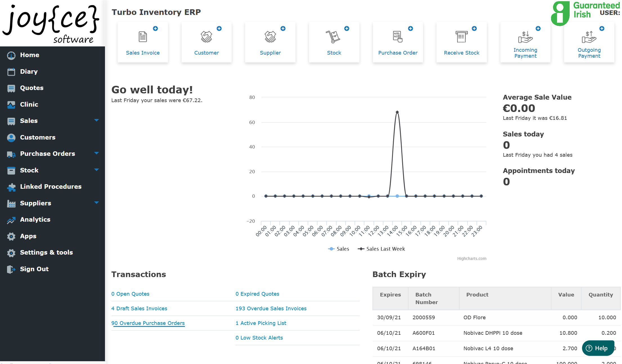Click the Receive Stock icon

tap(461, 42)
